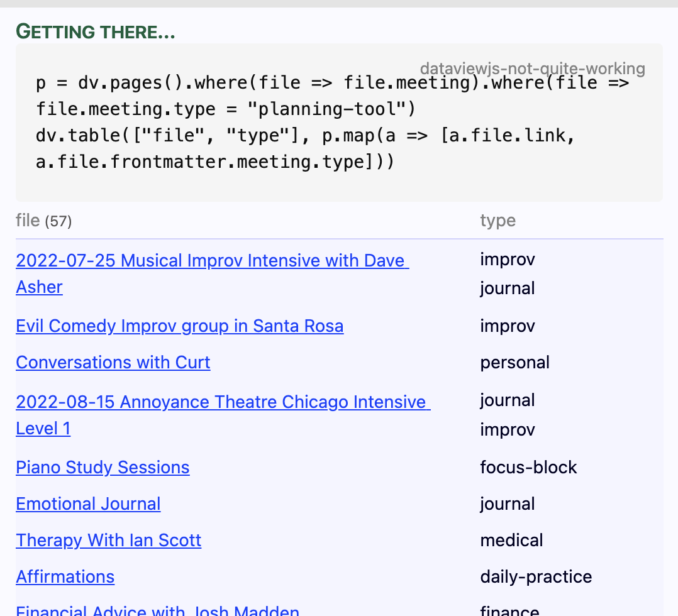Click inside the dataviewjs code block

340,123
